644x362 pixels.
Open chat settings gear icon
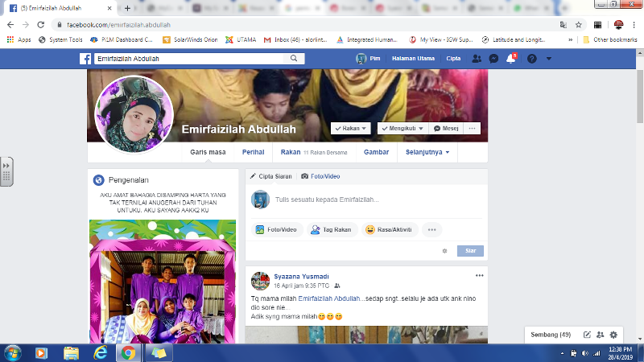coord(613,334)
